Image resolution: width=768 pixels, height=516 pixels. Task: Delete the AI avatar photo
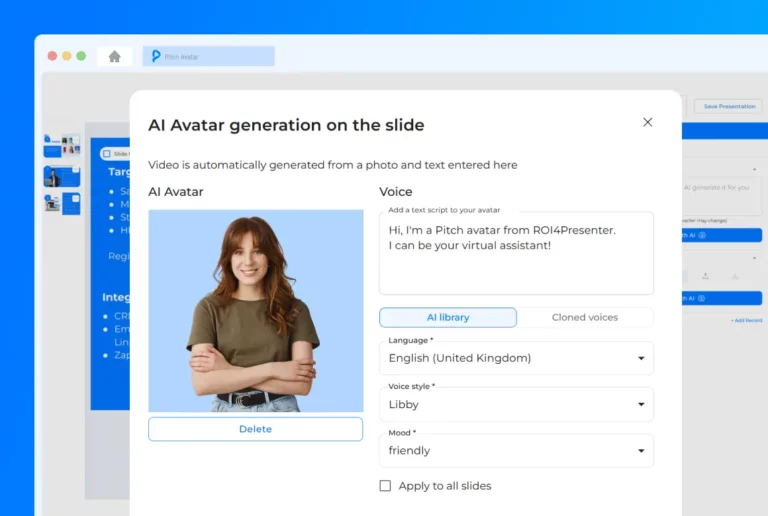click(x=255, y=429)
